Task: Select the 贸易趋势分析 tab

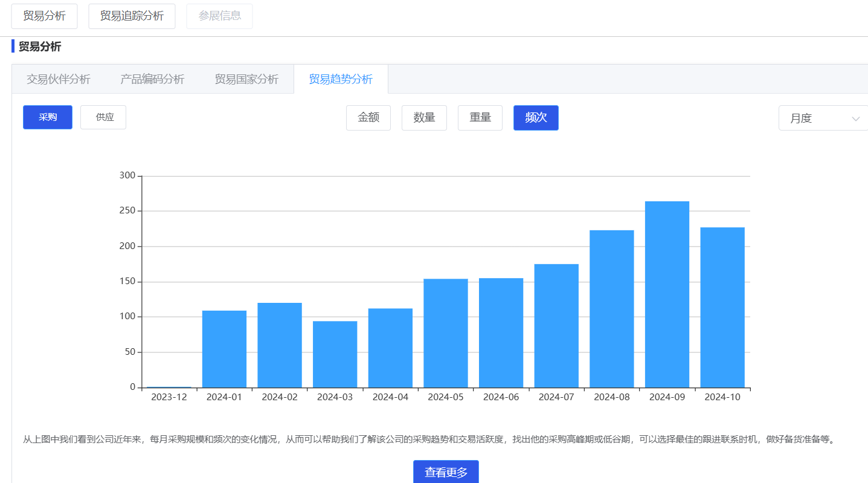Action: (341, 79)
